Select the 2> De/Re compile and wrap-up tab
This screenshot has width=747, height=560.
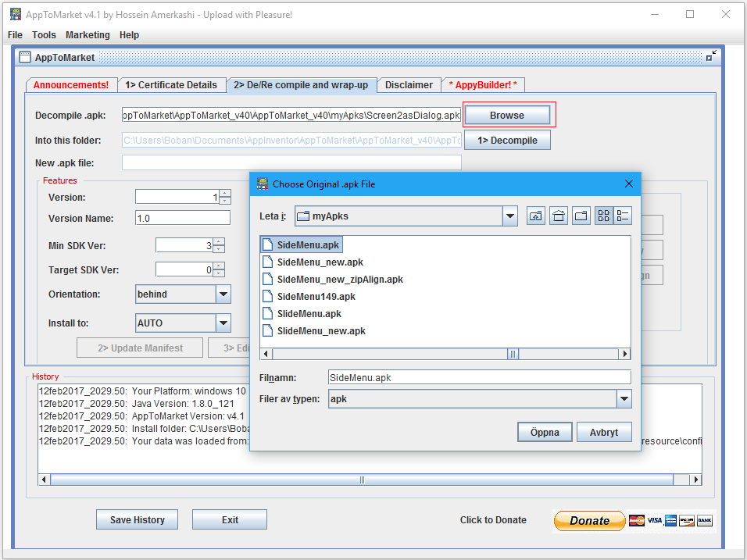click(x=301, y=85)
